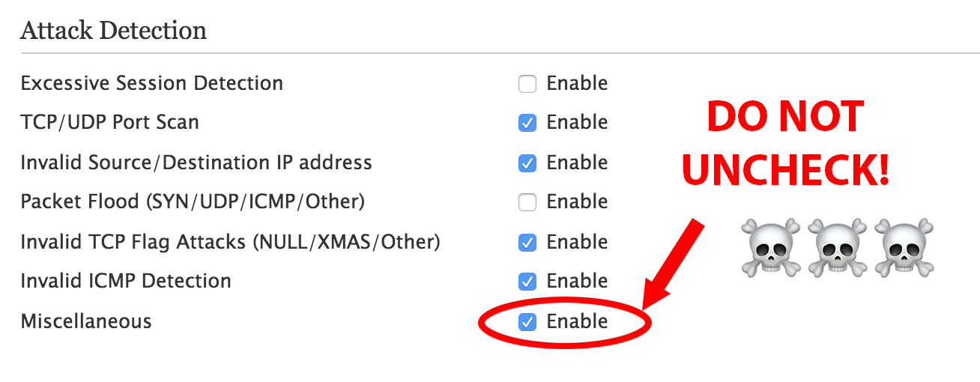Click the rightmost skull and crossbones icon
This screenshot has width=980, height=382.
[905, 247]
